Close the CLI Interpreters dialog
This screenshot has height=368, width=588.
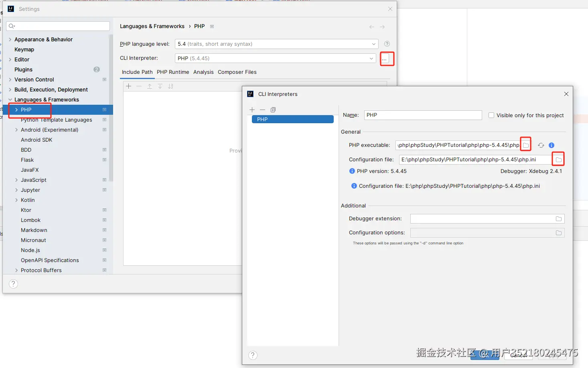tap(566, 94)
